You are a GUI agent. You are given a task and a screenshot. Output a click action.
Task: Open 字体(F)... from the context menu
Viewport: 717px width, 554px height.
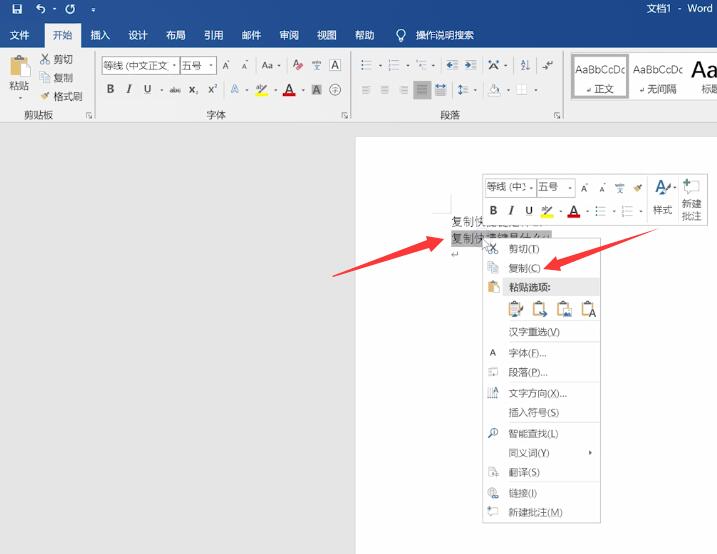pyautogui.click(x=542, y=353)
